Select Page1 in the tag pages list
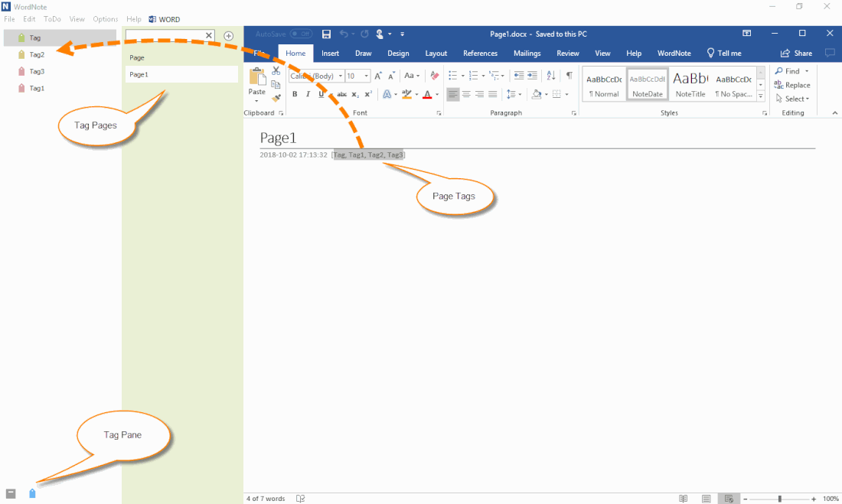This screenshot has height=504, width=842. pyautogui.click(x=181, y=74)
